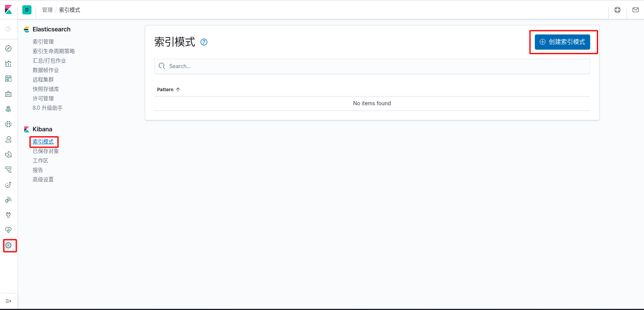
Task: Expand the side navigation at the bottom
Action: pyautogui.click(x=8, y=301)
